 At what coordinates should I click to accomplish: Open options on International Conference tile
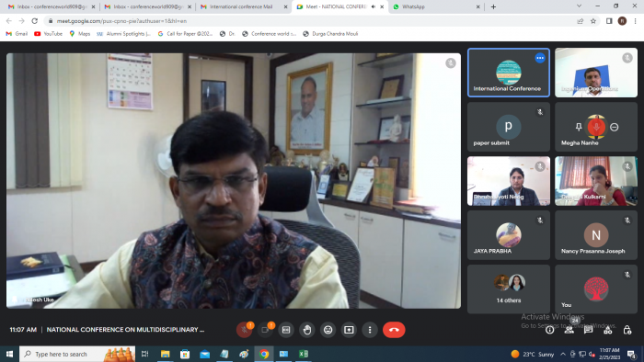click(540, 58)
